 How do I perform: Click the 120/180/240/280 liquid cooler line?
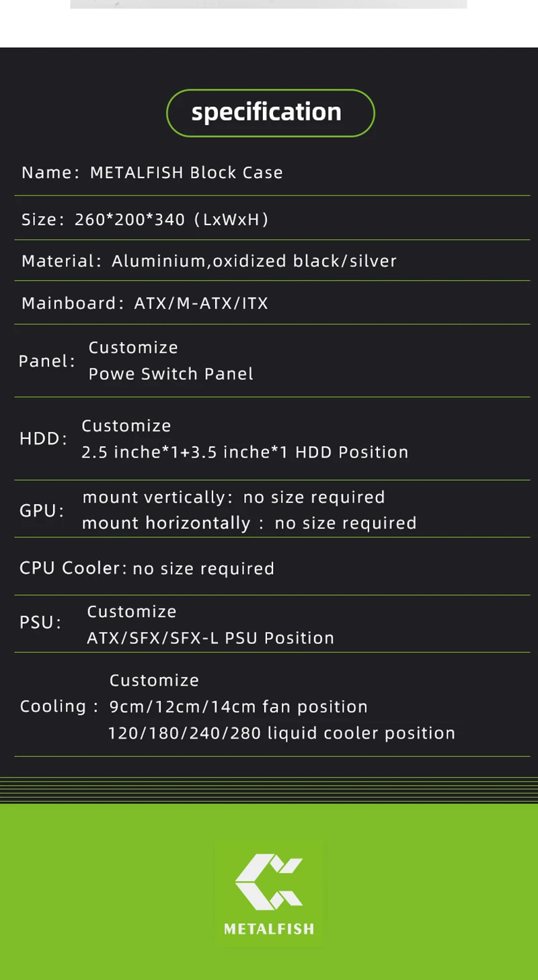[x=281, y=733]
